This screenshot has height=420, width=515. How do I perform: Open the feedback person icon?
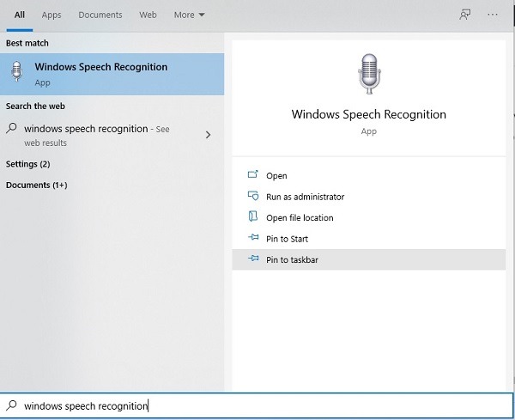pyautogui.click(x=464, y=15)
